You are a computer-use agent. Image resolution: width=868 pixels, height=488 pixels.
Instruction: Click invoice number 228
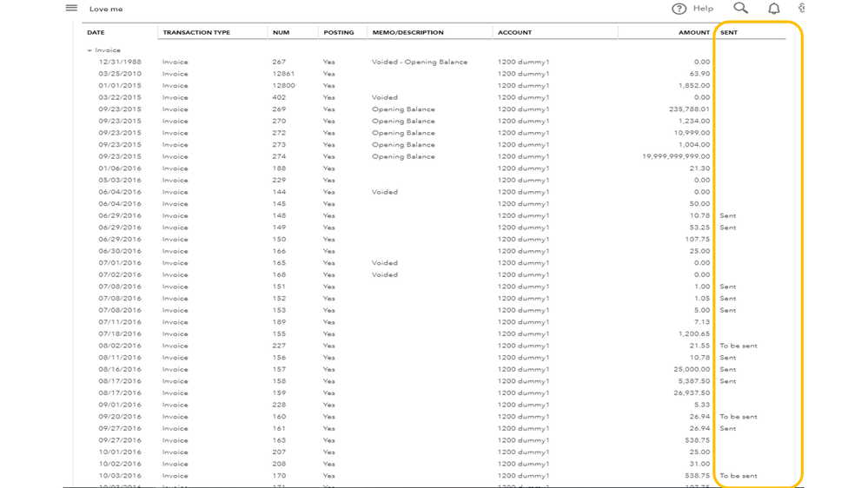tap(279, 405)
